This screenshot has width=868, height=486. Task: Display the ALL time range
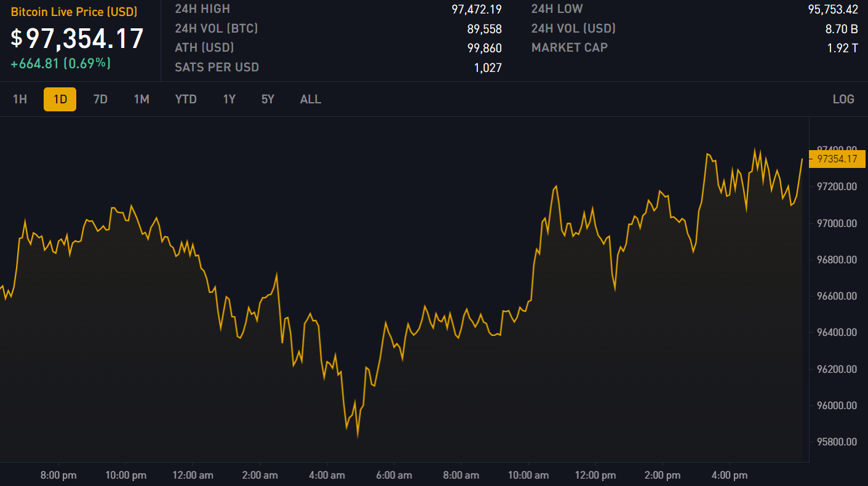[x=311, y=99]
